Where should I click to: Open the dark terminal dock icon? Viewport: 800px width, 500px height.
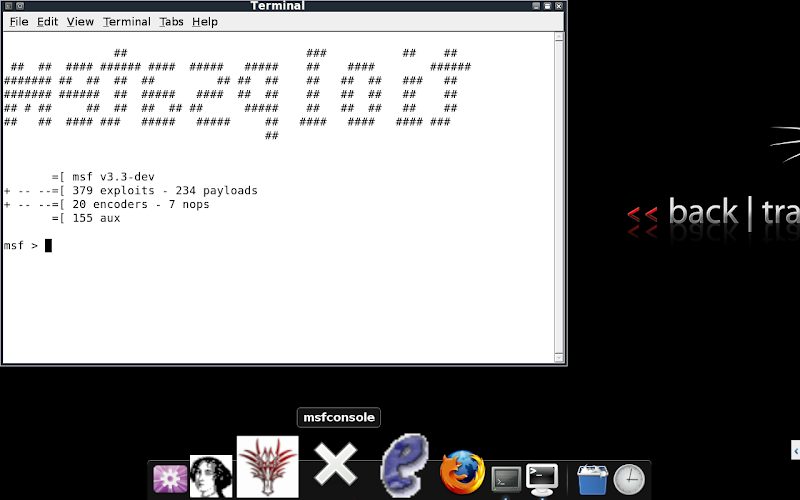click(x=506, y=479)
